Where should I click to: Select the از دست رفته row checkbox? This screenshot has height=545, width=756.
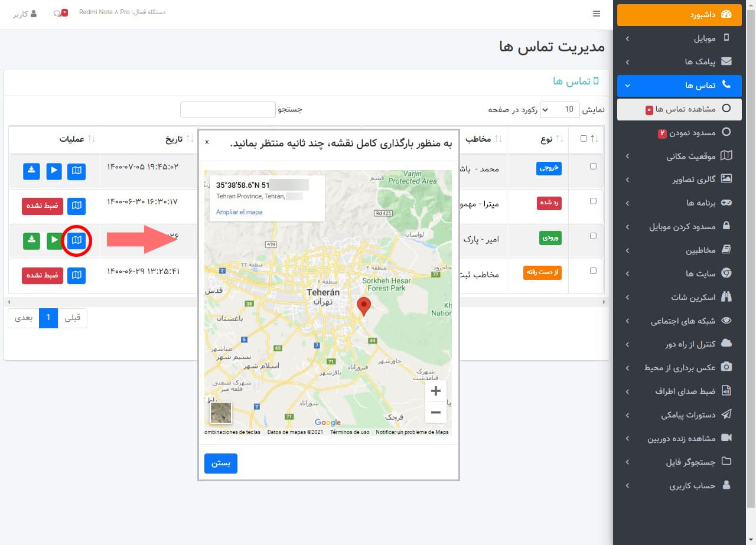coord(594,270)
